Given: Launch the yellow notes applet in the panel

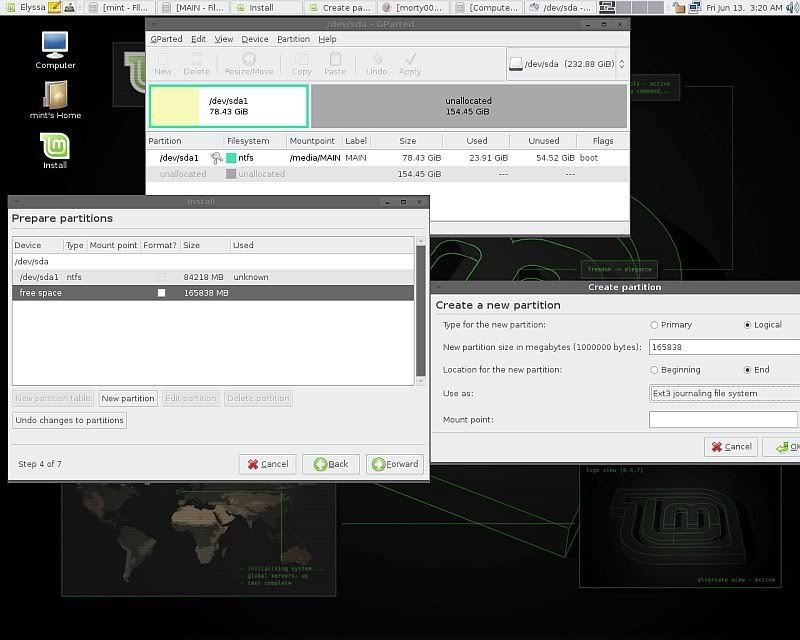Looking at the screenshot, I should click(x=54, y=7).
